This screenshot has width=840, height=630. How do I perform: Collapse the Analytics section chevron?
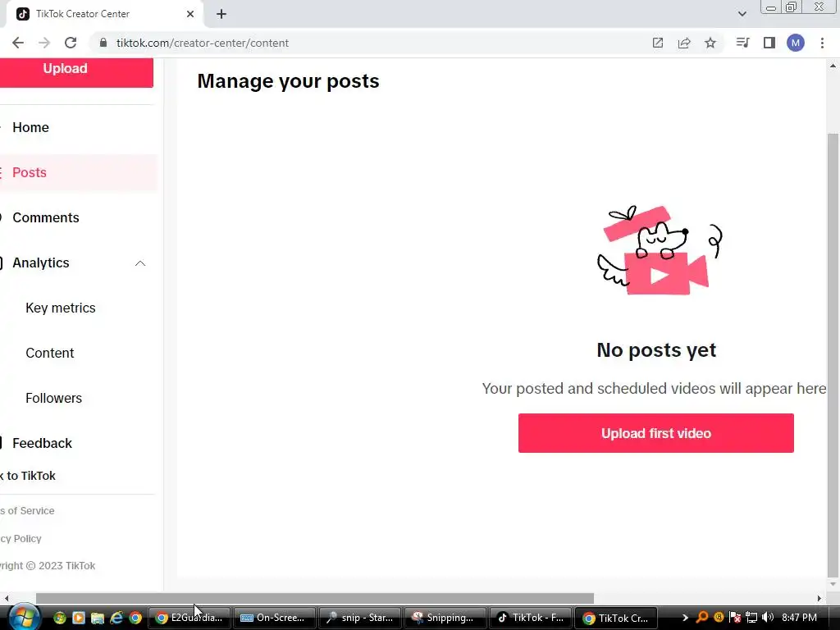pos(140,263)
